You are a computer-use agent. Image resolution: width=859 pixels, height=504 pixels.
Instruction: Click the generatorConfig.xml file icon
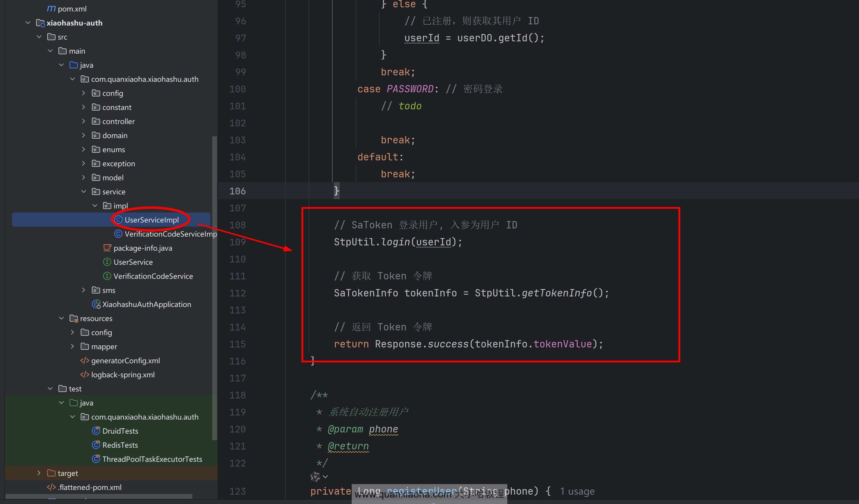coord(85,361)
